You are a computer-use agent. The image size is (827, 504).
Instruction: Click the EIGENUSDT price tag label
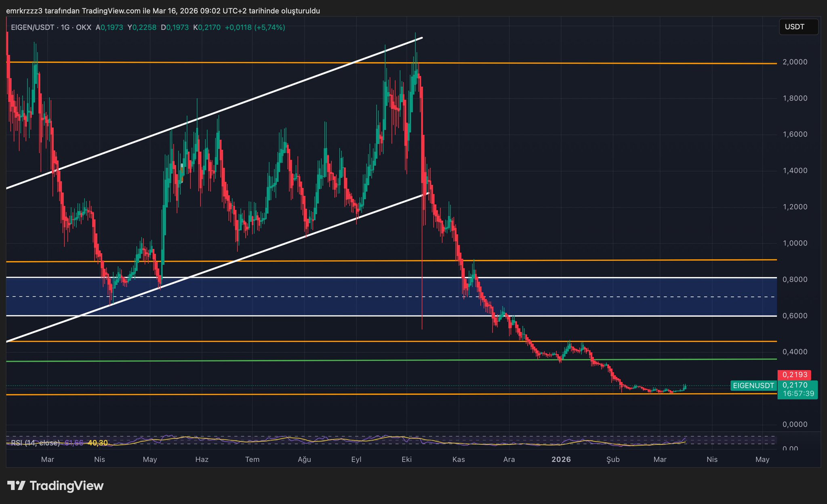click(753, 386)
